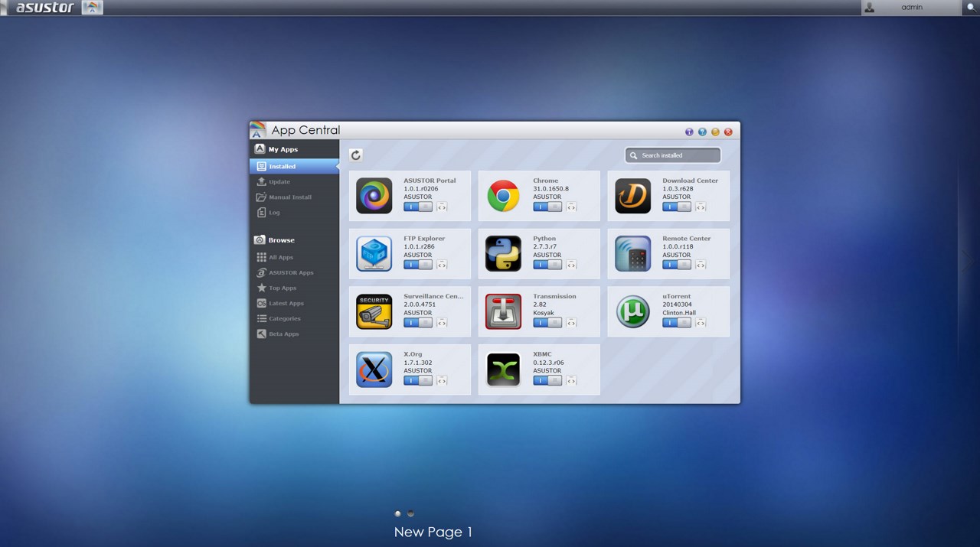Open ASUSTOR Apps in the Browse list
The image size is (980, 547).
pos(295,272)
